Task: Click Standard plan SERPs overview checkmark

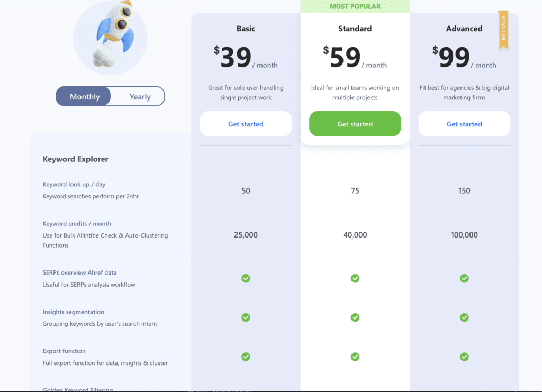Action: coord(355,278)
